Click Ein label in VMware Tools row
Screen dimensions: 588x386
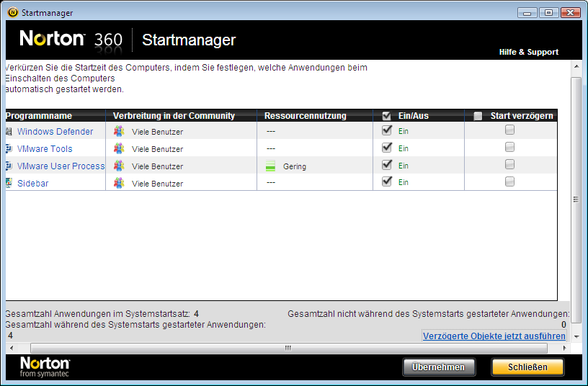[x=403, y=148]
